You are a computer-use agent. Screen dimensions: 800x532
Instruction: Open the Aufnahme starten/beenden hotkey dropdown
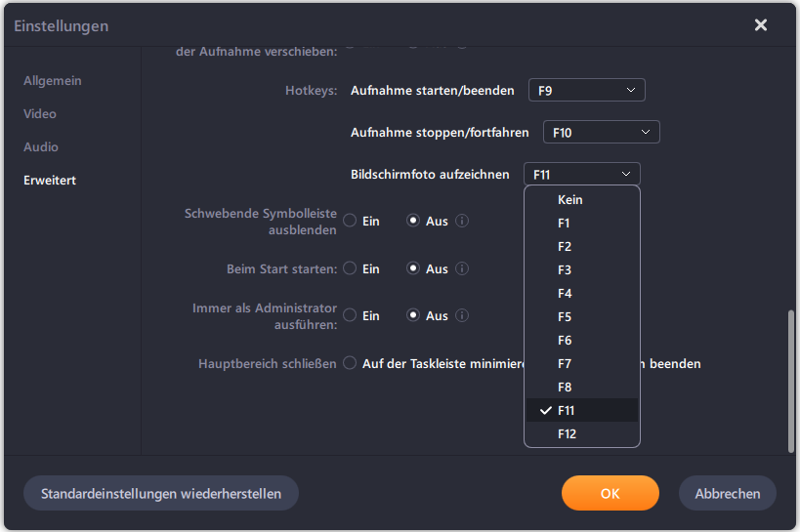[x=587, y=90]
